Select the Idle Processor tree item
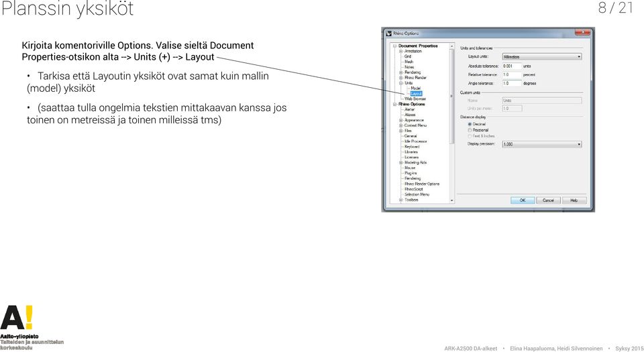Screen dimensions: 644x352 coord(416,141)
